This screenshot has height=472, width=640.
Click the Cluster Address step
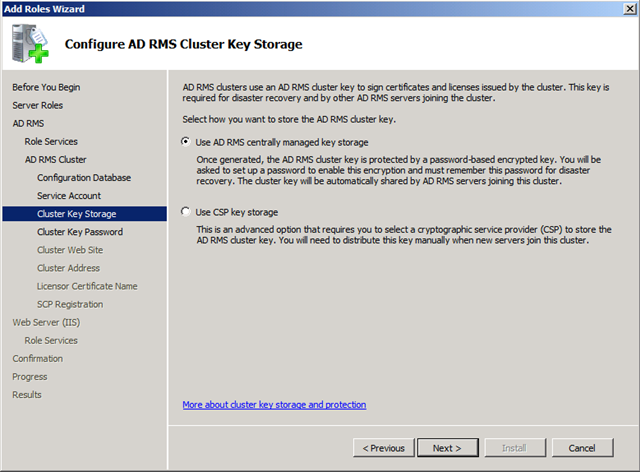[x=68, y=268]
